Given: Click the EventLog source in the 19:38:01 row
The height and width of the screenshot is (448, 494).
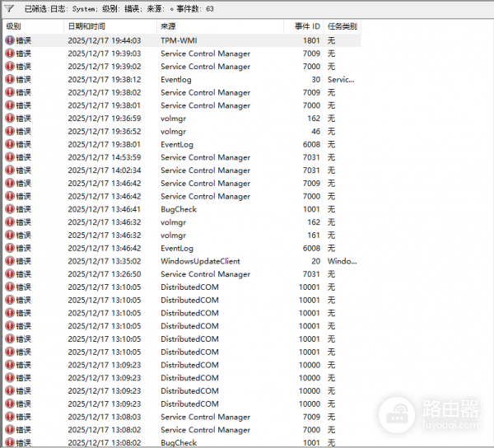Looking at the screenshot, I should pyautogui.click(x=177, y=144).
